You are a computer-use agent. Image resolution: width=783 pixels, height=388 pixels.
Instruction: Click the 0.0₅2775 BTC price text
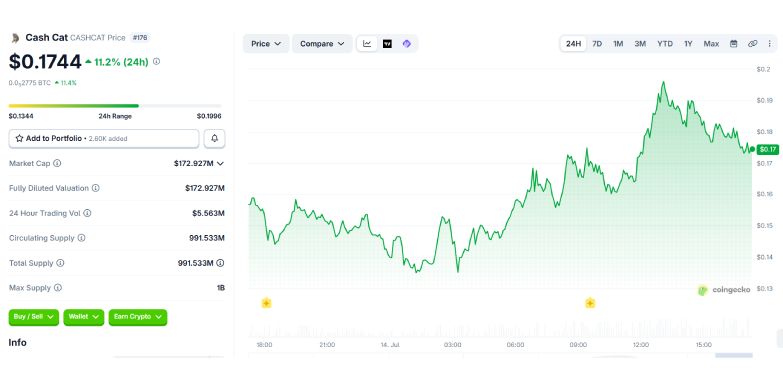(29, 83)
